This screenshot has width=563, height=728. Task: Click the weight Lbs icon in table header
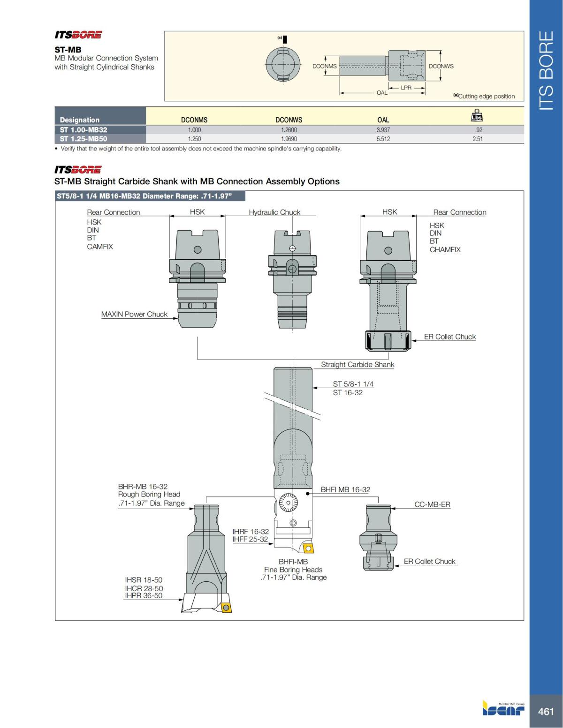coord(477,116)
